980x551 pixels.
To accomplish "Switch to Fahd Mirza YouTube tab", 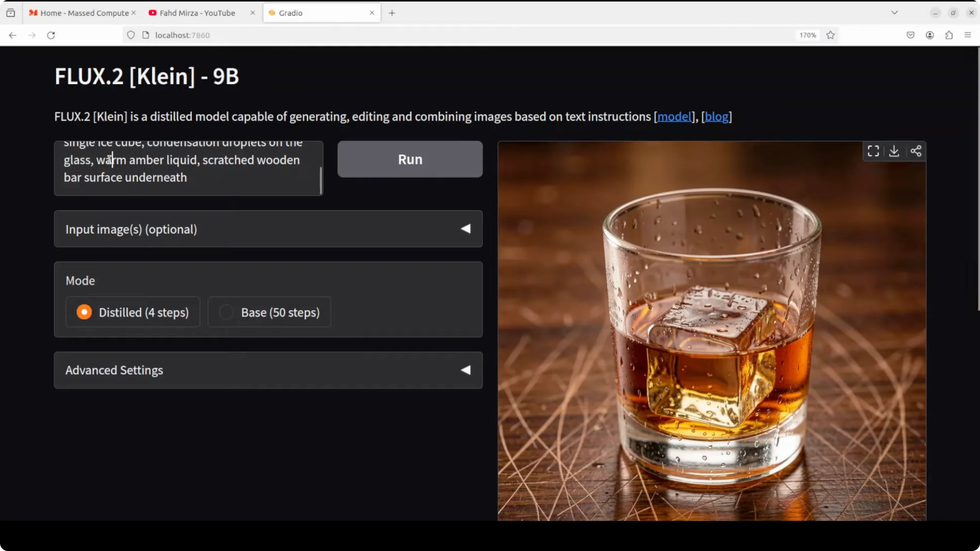I will [197, 13].
